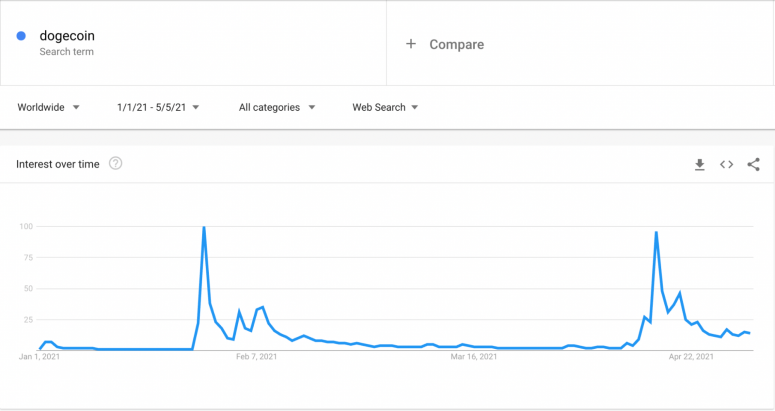Open the embed code icon
The height and width of the screenshot is (411, 775).
coord(727,165)
